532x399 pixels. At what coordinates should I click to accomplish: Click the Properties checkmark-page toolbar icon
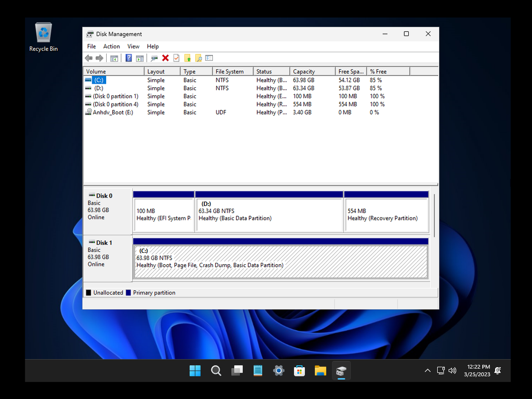point(177,58)
